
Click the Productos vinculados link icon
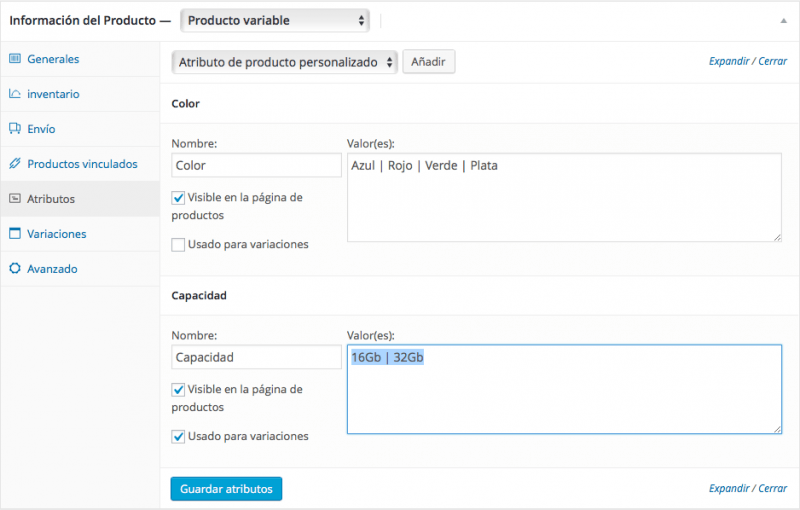click(x=15, y=164)
